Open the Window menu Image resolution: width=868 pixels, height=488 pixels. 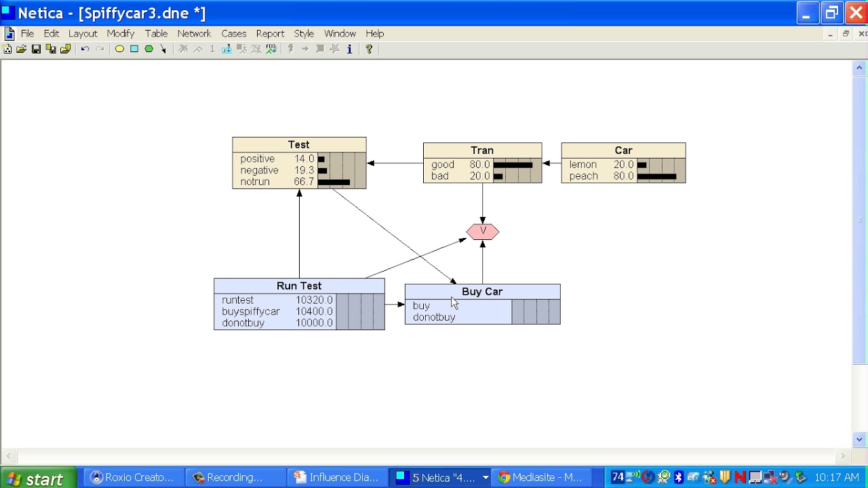point(340,33)
